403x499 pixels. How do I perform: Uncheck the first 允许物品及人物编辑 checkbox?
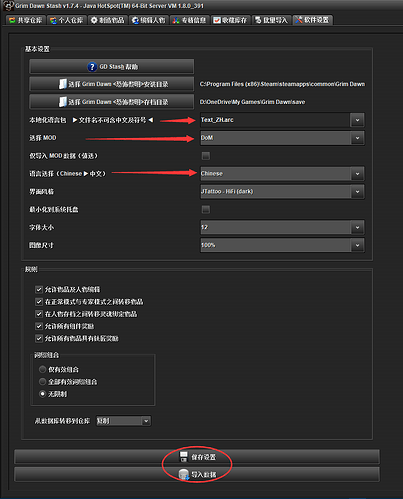(39, 289)
